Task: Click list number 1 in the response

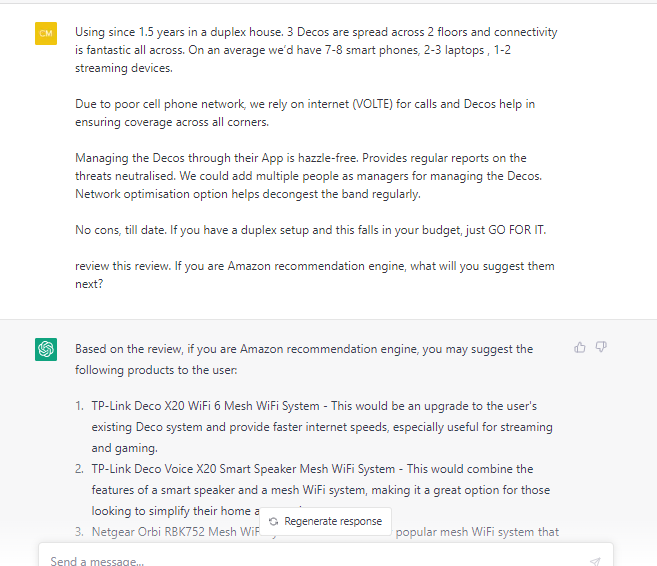Action: coord(80,406)
